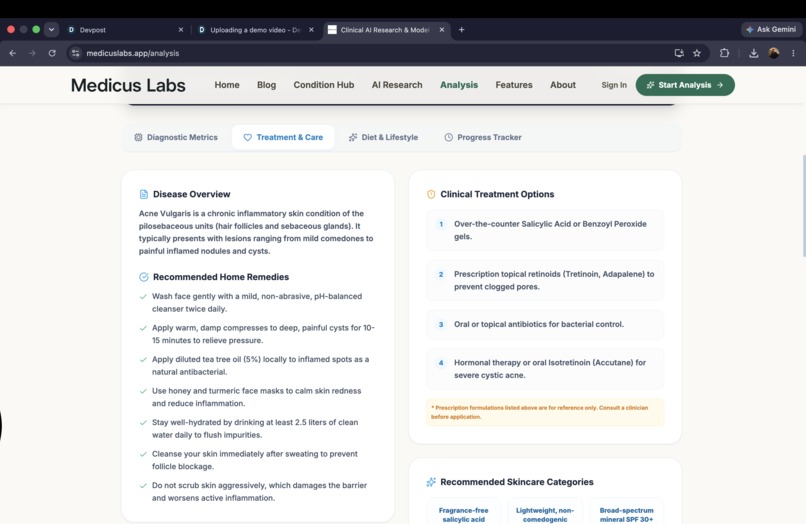Click the checkmark beside honey and turmeric masks
The image size is (806, 524).
click(143, 391)
